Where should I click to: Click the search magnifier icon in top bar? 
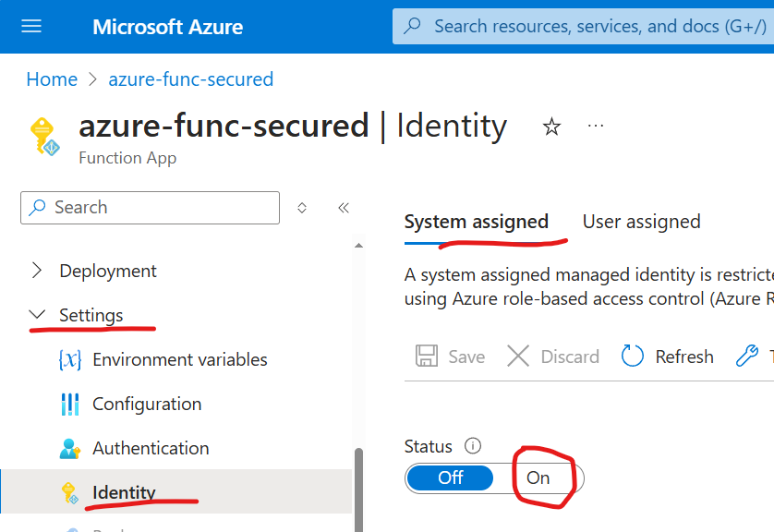pos(412,26)
